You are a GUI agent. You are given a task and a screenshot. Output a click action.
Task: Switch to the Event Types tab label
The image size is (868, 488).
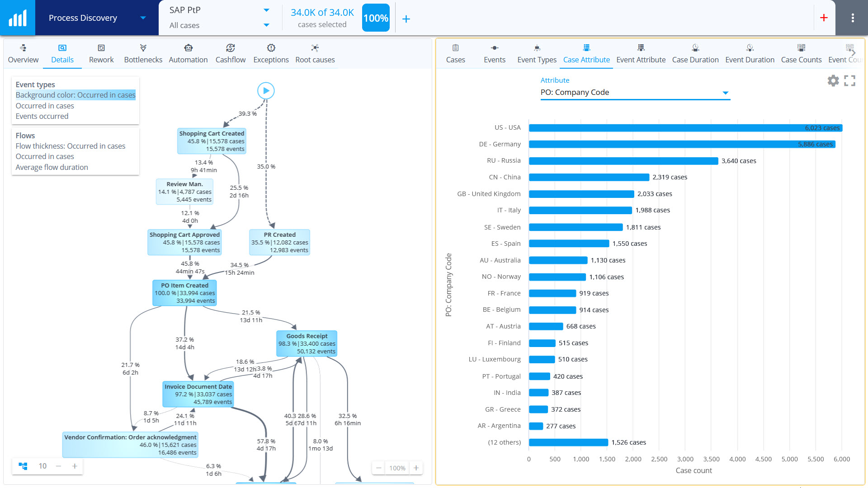click(537, 60)
